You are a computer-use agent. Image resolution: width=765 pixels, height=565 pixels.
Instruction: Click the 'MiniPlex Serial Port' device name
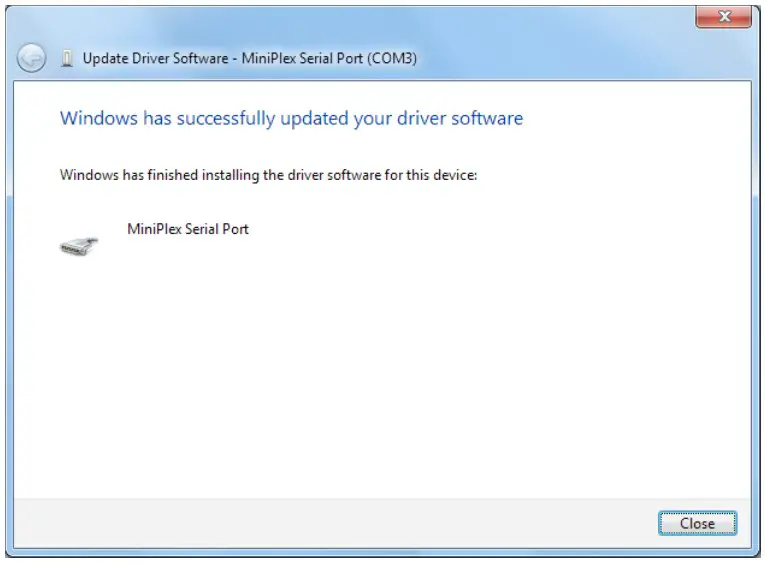[188, 229]
